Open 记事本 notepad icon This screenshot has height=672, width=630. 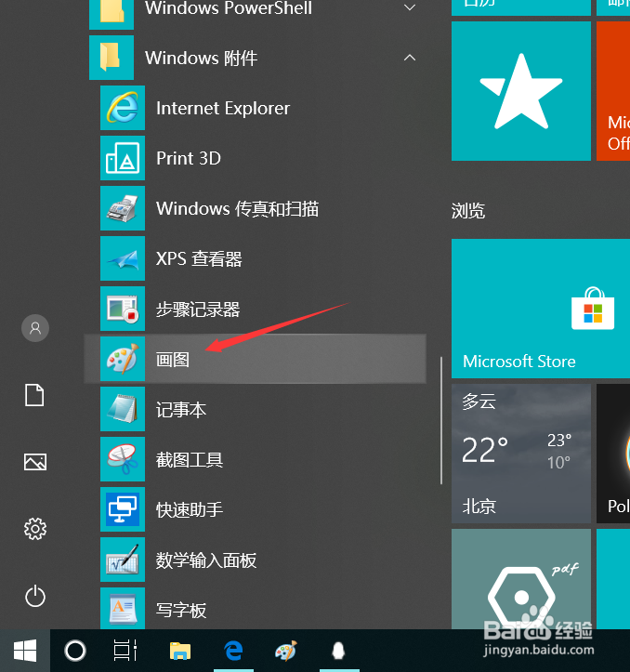pyautogui.click(x=123, y=409)
